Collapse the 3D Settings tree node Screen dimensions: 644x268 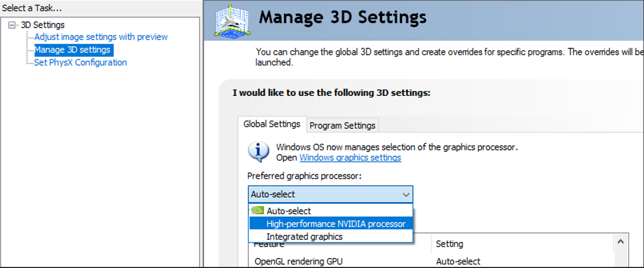point(11,25)
